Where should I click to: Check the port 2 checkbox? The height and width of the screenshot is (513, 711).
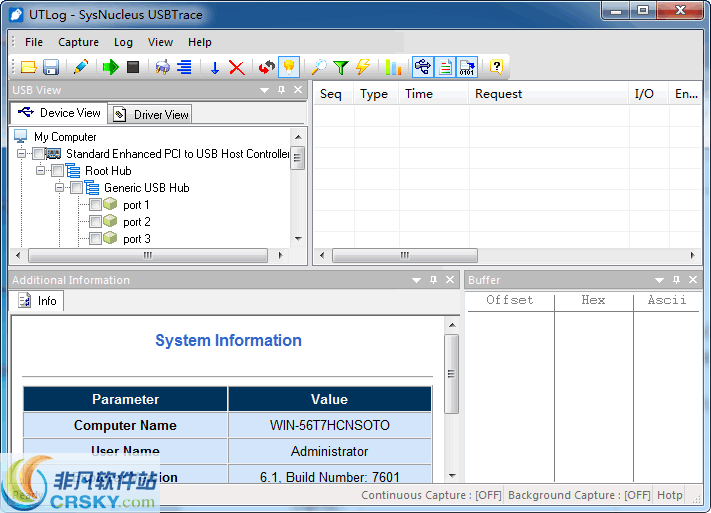[x=95, y=222]
